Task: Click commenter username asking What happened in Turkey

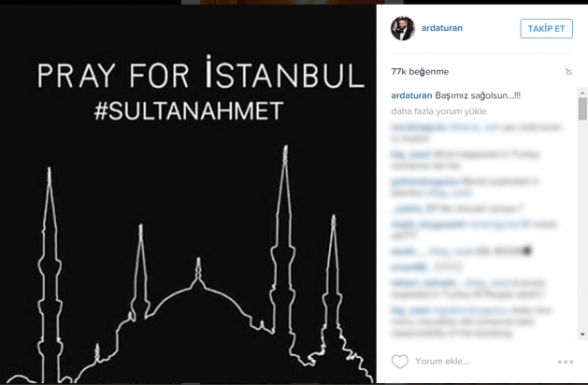Action: [410, 154]
